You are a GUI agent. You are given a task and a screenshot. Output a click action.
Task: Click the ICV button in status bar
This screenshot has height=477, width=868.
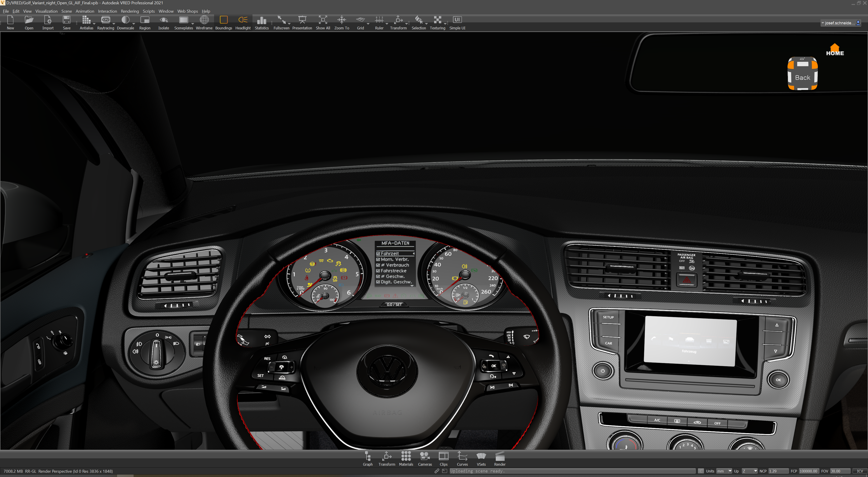[x=860, y=471]
